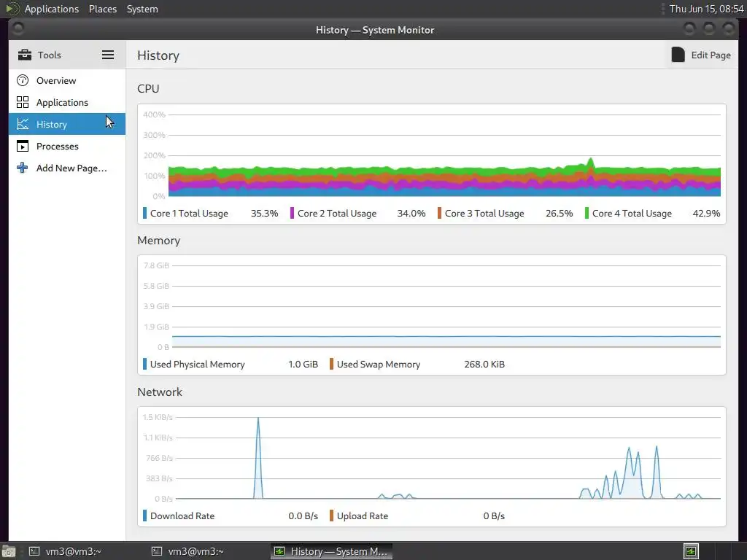Go to the Processes page

tap(66, 146)
